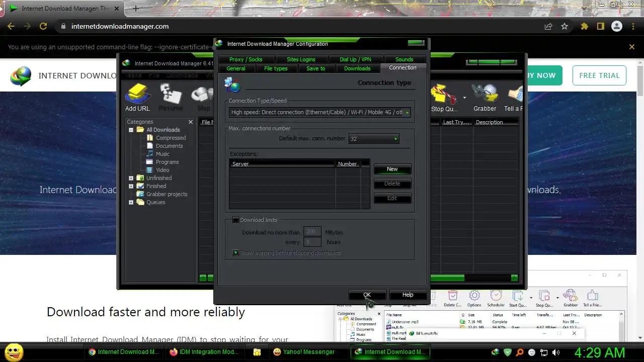
Task: Open Chrome tab search chevron
Action: [584, 8]
